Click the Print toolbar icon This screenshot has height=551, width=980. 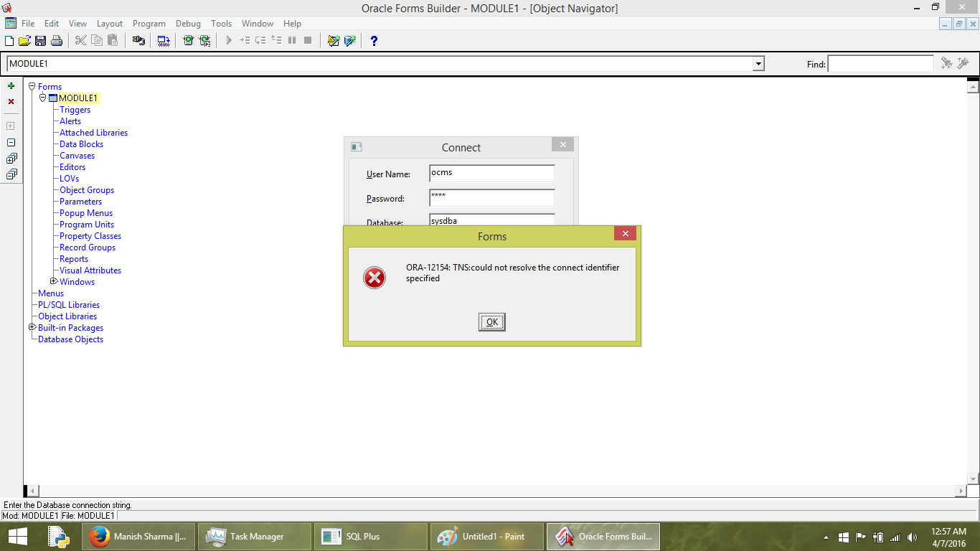tap(56, 41)
